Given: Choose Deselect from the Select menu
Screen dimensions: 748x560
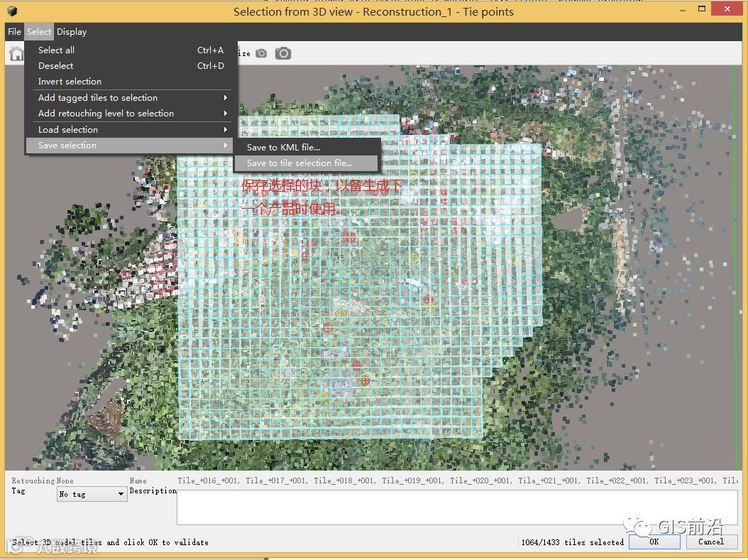Looking at the screenshot, I should pos(56,66).
